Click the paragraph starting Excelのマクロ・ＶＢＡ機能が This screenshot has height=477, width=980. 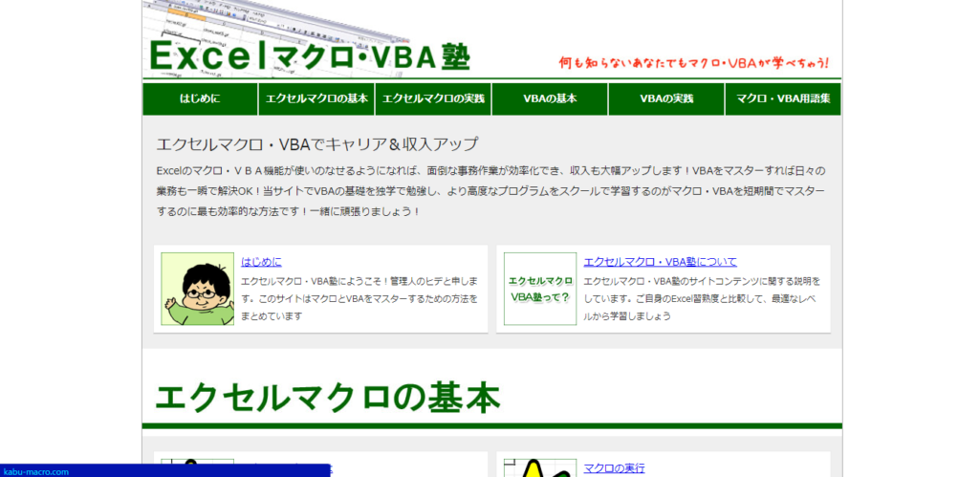point(491,190)
